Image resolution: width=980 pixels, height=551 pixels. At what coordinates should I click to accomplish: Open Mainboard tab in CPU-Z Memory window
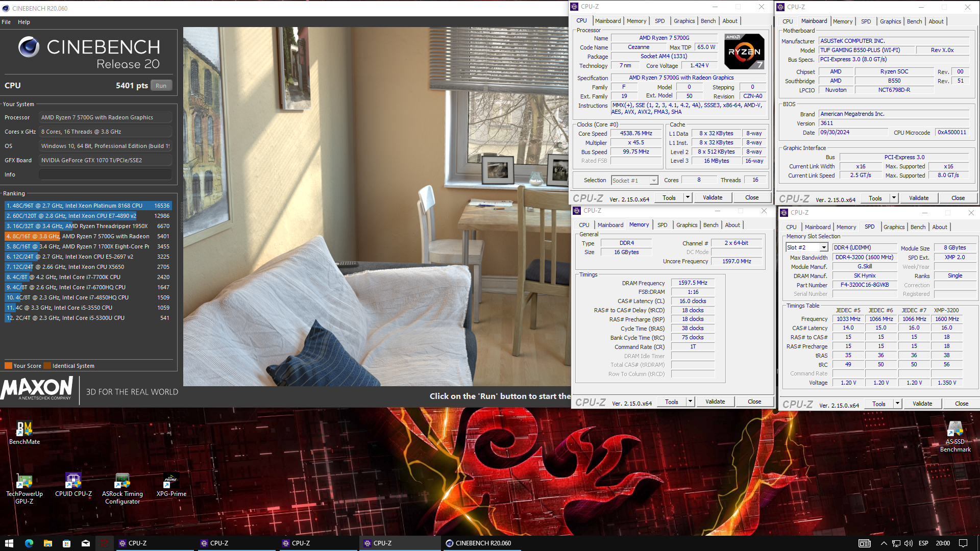click(x=610, y=225)
